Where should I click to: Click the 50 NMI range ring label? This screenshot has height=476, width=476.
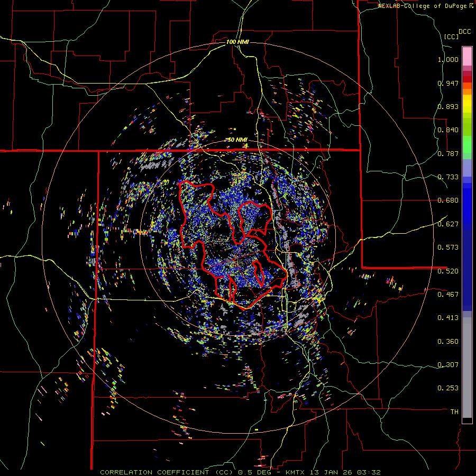[237, 140]
